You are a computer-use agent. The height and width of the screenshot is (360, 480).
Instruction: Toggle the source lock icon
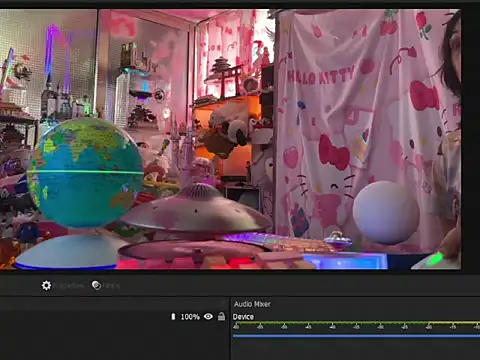(x=221, y=316)
